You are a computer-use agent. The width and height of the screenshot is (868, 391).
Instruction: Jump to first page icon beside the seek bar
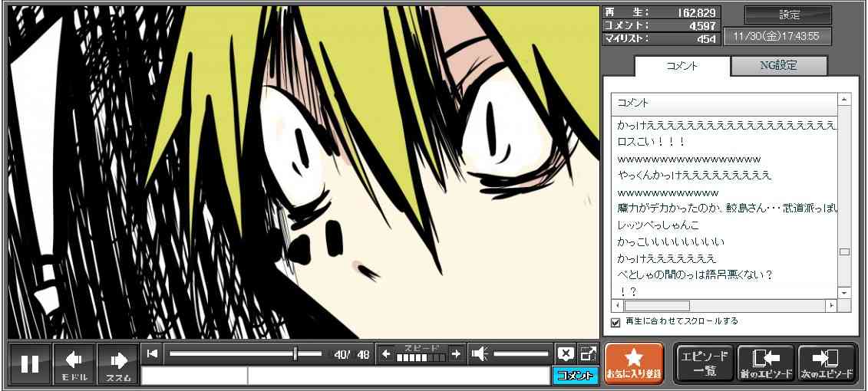pyautogui.click(x=152, y=353)
